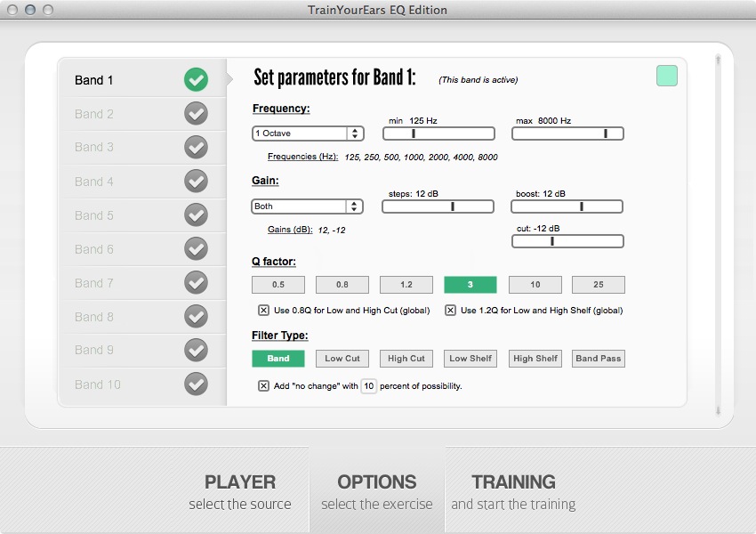The width and height of the screenshot is (756, 534).
Task: Set Q factor to 25
Action: click(x=599, y=285)
